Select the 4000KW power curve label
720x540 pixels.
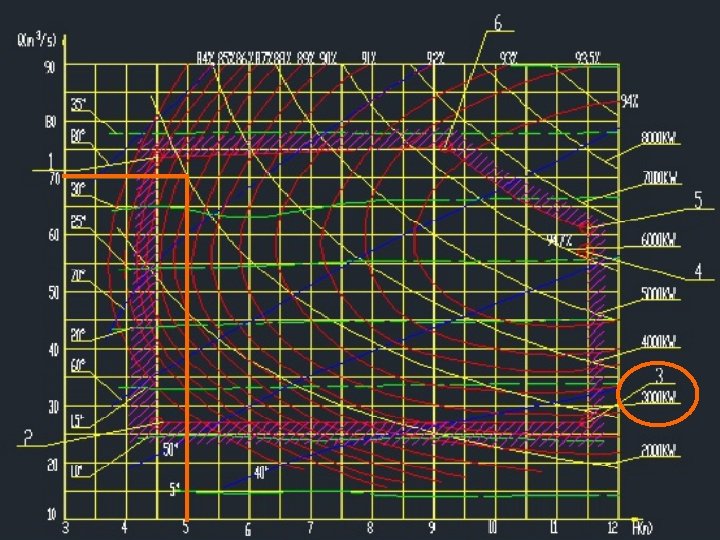tap(658, 341)
